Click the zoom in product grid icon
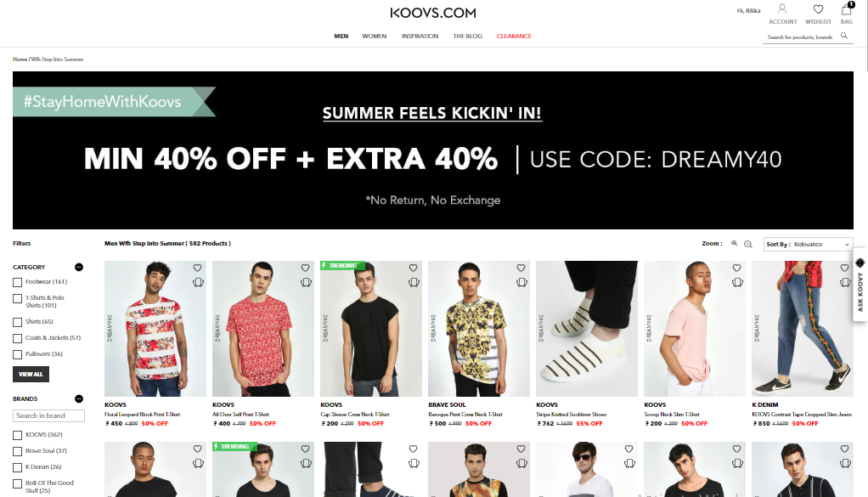868x497 pixels. pos(734,244)
